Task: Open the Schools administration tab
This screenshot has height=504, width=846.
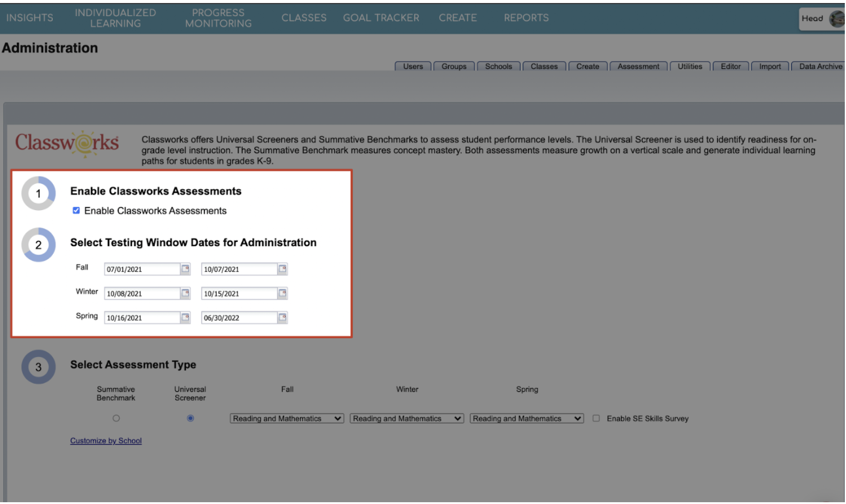Action: [x=499, y=67]
